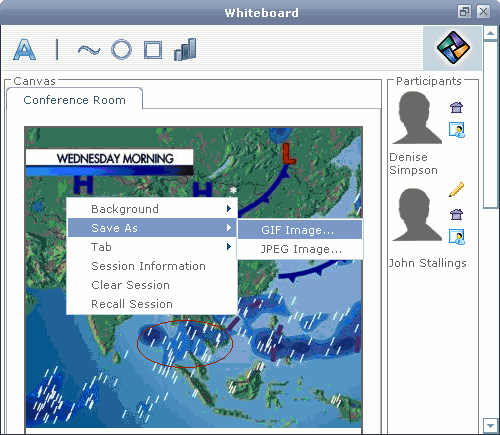Select the bar chart tool

click(185, 49)
